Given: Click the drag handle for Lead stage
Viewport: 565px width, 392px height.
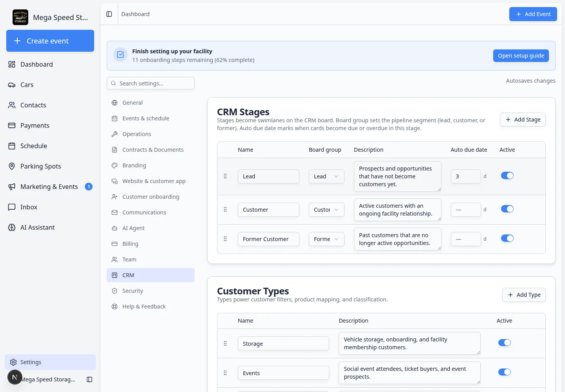Looking at the screenshot, I should coord(225,176).
